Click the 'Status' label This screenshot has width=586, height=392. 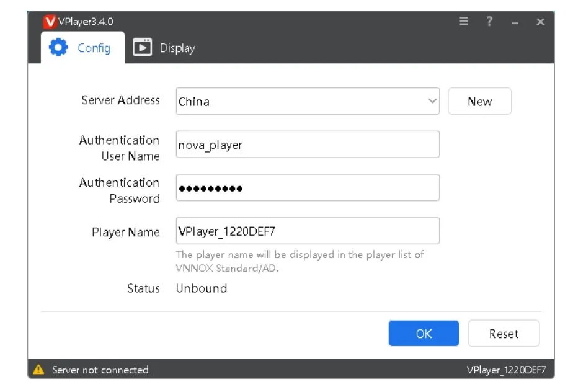click(x=143, y=288)
